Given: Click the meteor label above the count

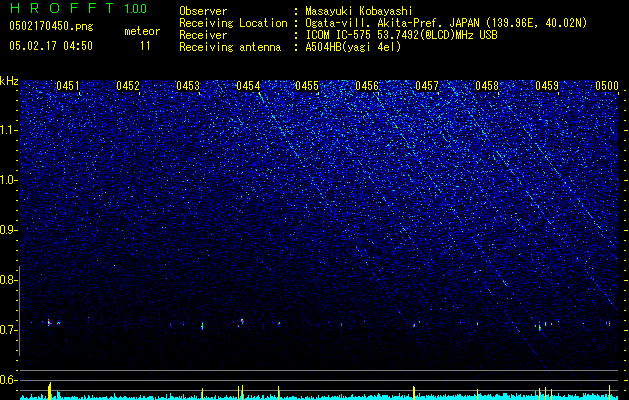Looking at the screenshot, I should pyautogui.click(x=142, y=31).
